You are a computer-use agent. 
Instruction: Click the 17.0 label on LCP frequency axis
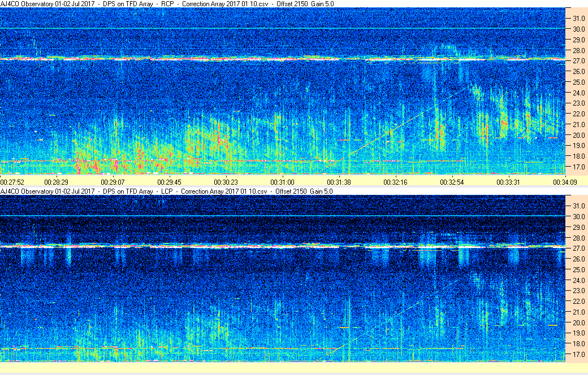pos(578,355)
